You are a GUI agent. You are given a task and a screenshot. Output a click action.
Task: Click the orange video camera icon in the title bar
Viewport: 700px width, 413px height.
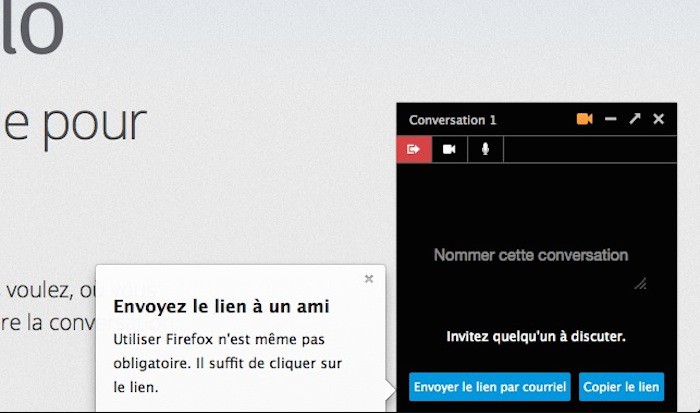(x=584, y=119)
